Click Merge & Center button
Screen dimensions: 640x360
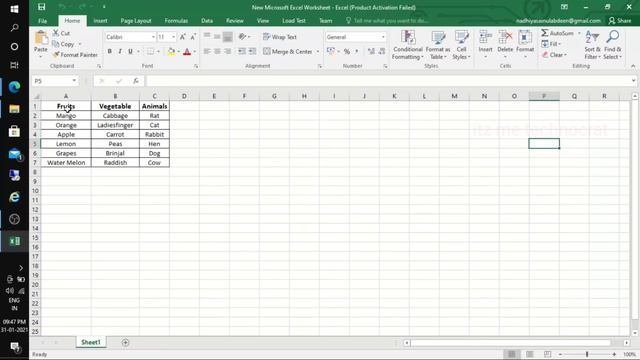(x=288, y=51)
